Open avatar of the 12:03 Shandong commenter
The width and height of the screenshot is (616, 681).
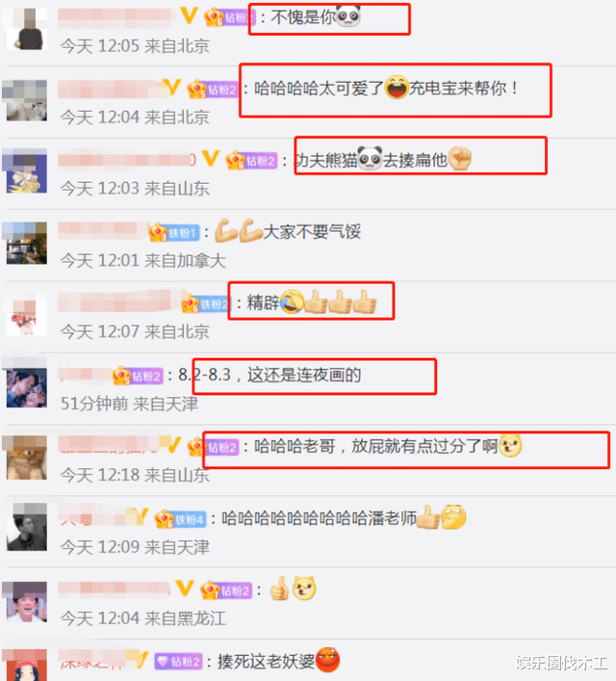[x=26, y=172]
